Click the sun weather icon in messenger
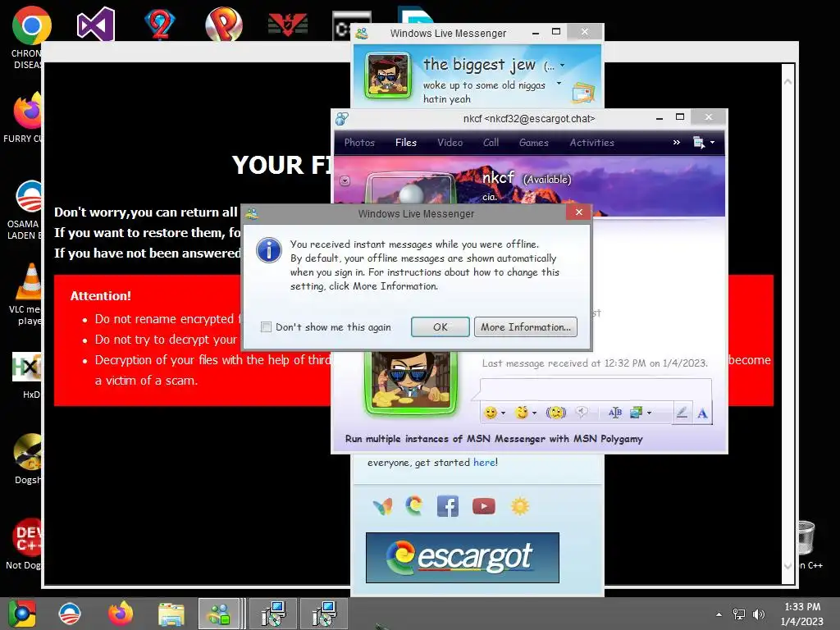This screenshot has width=840, height=630. tap(519, 506)
